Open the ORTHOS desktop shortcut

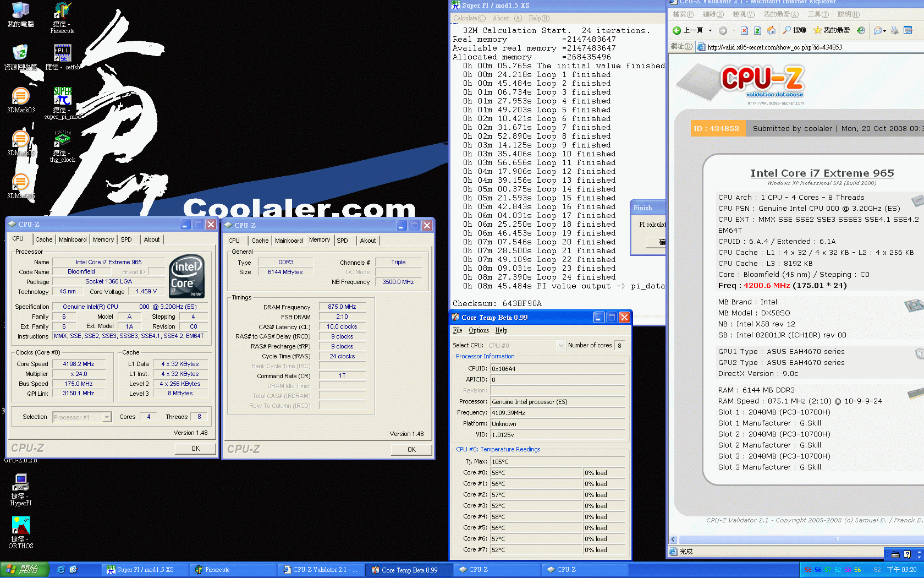coord(21,533)
